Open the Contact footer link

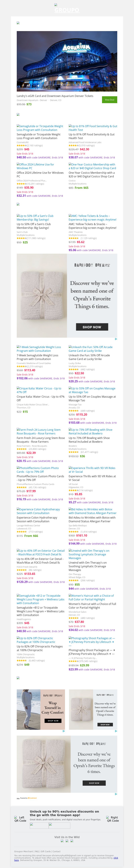click(x=56, y=852)
